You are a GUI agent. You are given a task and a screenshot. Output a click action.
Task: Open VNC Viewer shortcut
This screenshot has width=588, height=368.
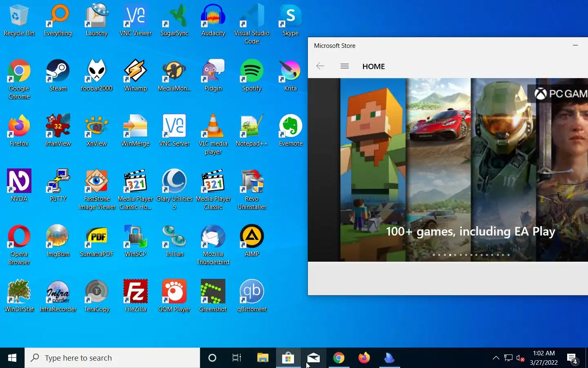pos(135,21)
